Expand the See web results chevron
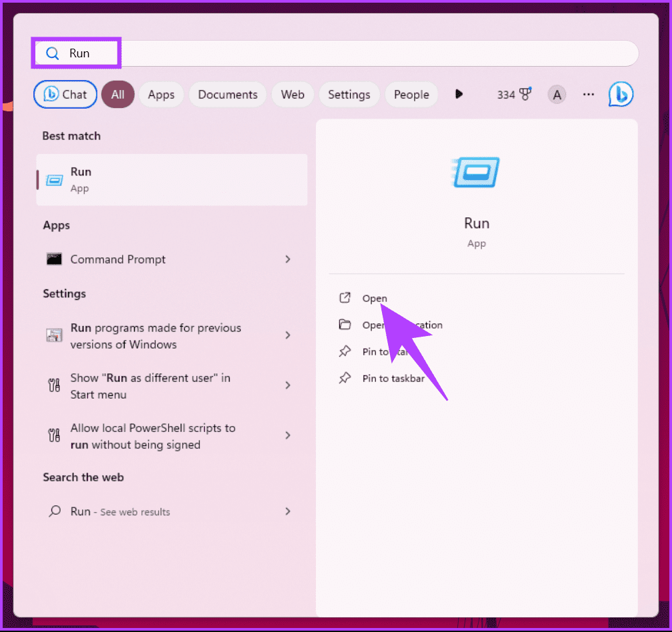 click(x=287, y=511)
